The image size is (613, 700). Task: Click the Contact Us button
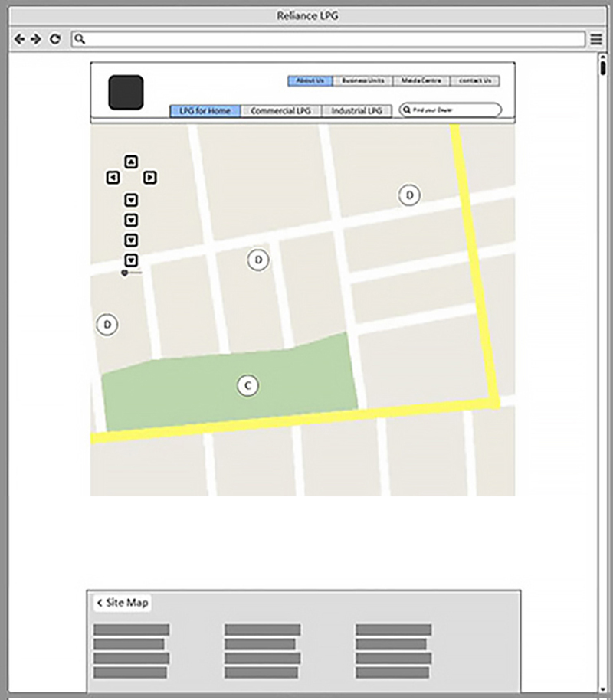coord(475,80)
